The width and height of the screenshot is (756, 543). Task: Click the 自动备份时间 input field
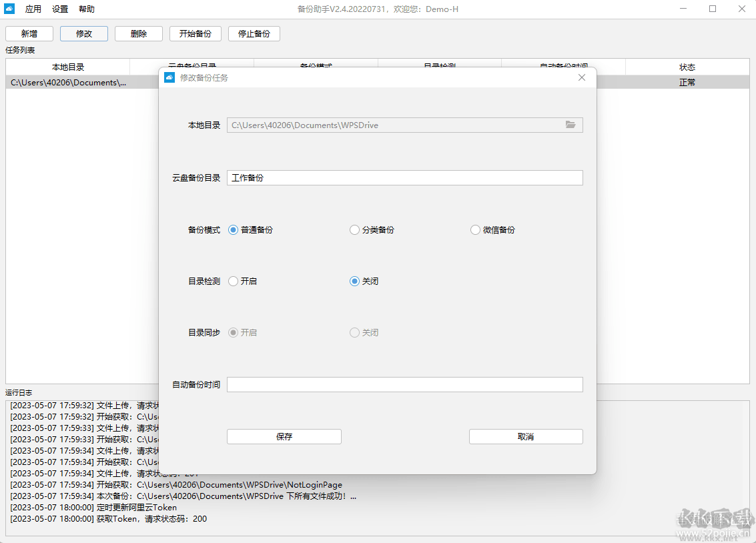404,385
